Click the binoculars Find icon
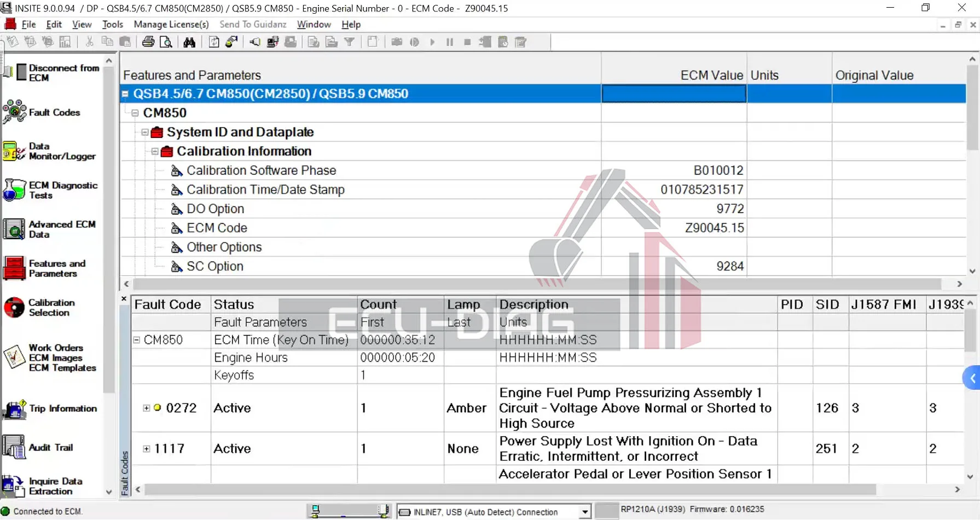 [x=189, y=42]
